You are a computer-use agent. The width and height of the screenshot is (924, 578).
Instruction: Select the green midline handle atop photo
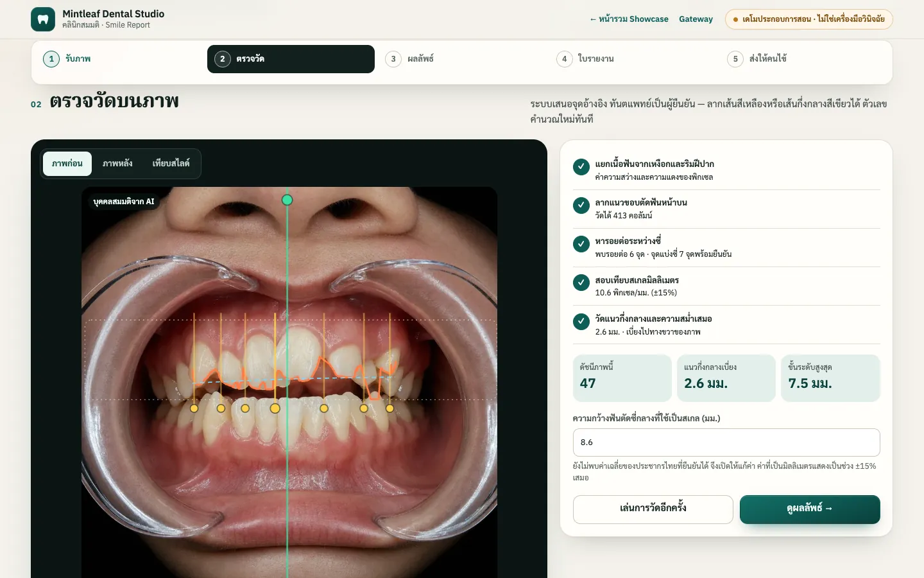coord(287,200)
